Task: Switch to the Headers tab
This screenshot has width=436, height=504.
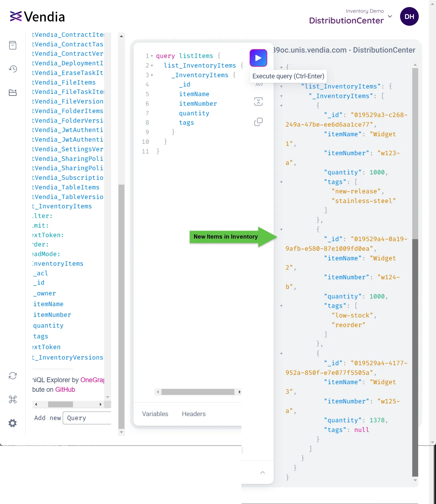Action: pos(194,414)
